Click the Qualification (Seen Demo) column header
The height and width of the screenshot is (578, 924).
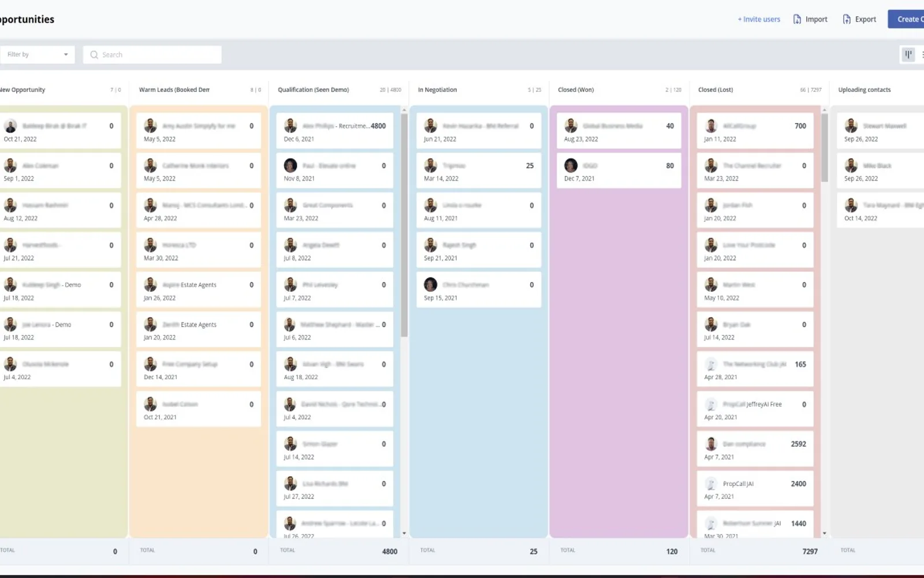(314, 90)
